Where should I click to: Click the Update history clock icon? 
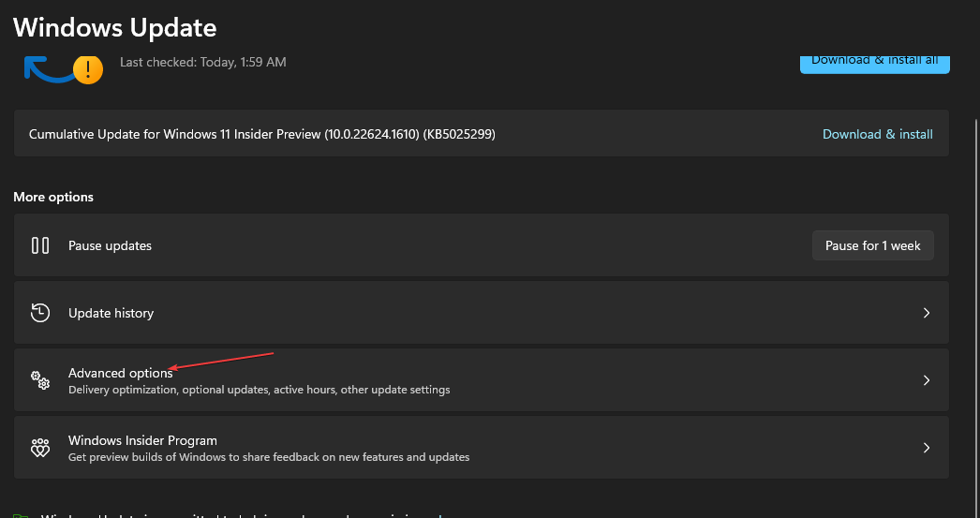coord(40,313)
